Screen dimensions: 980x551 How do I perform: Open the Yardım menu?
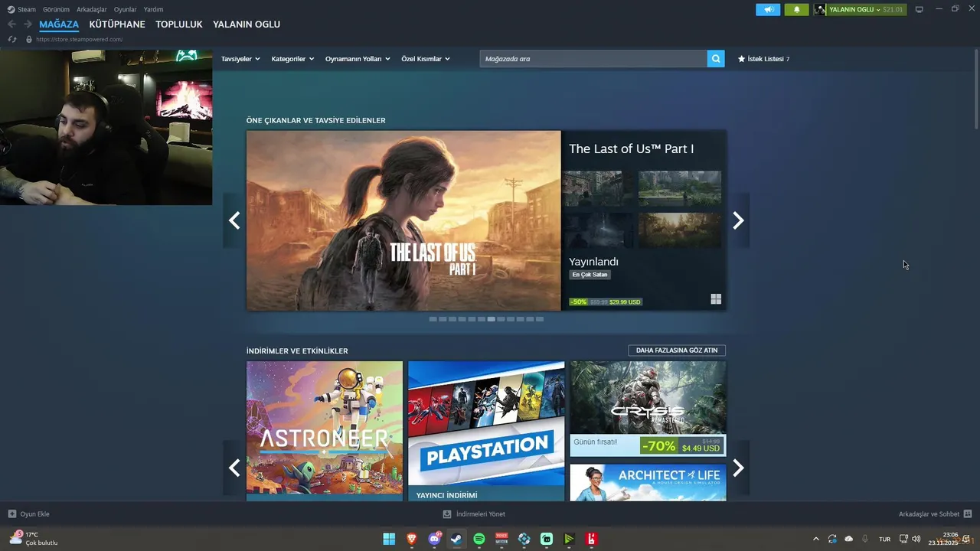tap(153, 9)
